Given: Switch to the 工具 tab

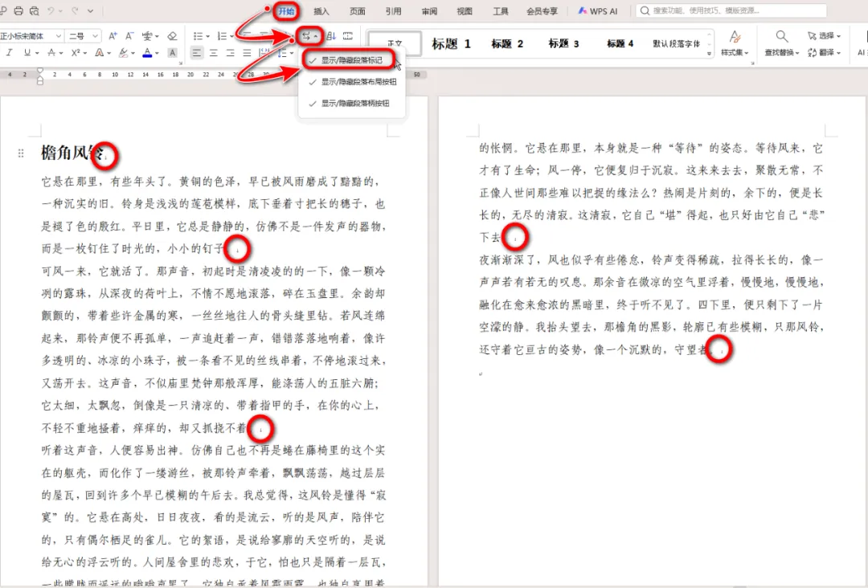Looking at the screenshot, I should tap(501, 11).
